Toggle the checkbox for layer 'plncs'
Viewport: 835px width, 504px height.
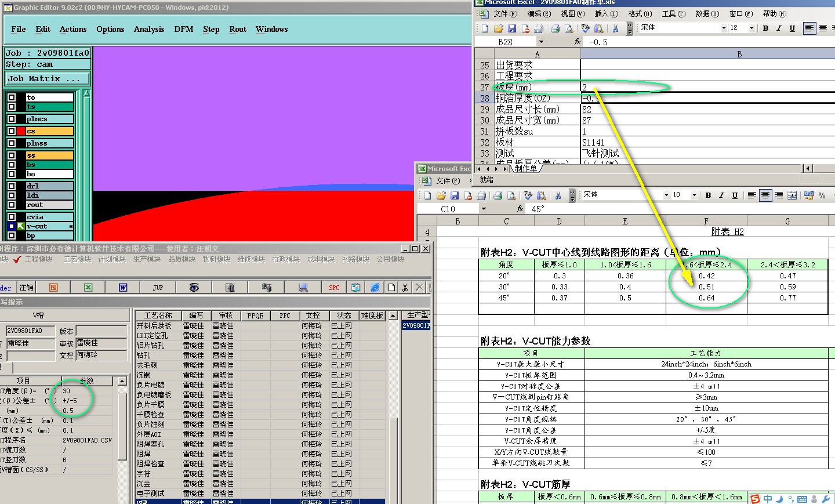coord(12,119)
